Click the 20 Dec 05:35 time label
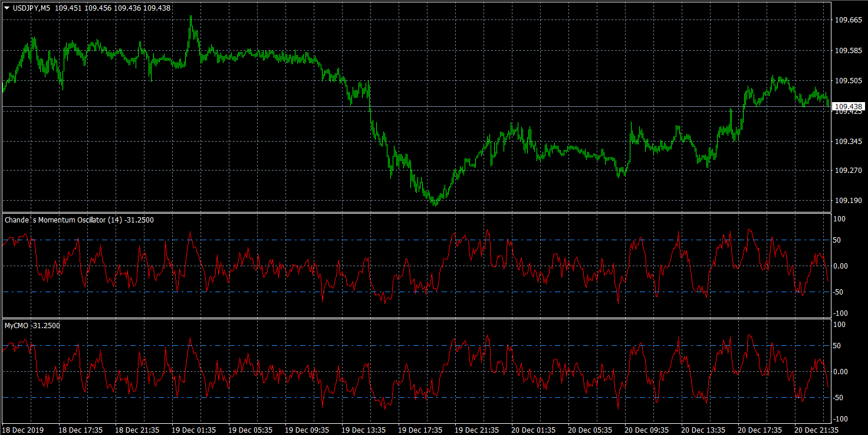This screenshot has width=868, height=435. coord(590,430)
